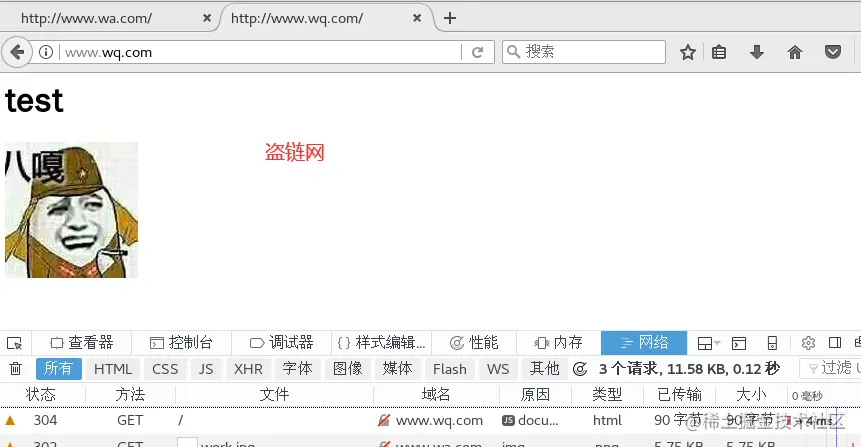The height and width of the screenshot is (447, 861).
Task: Show bookmarks list icon
Action: [x=719, y=52]
